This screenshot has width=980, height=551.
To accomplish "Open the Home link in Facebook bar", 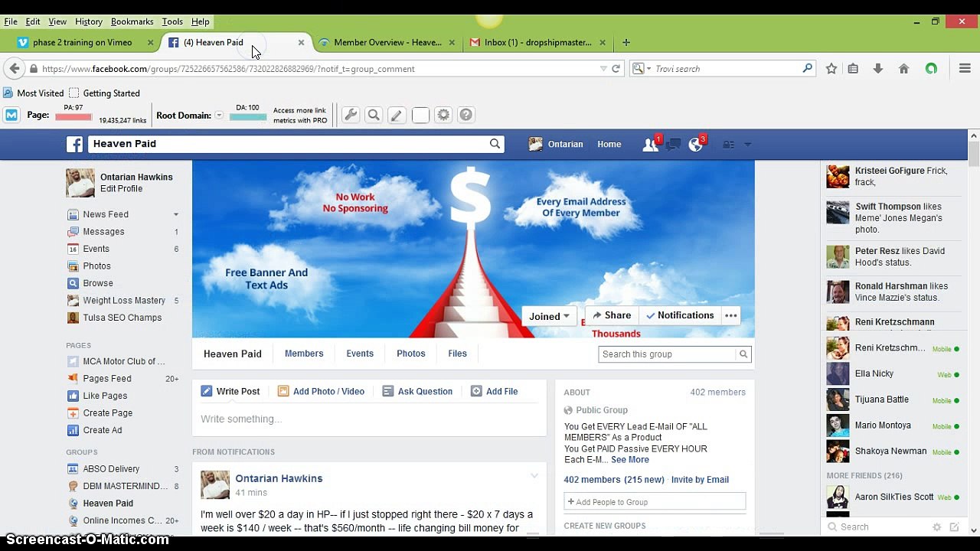I will tap(609, 144).
